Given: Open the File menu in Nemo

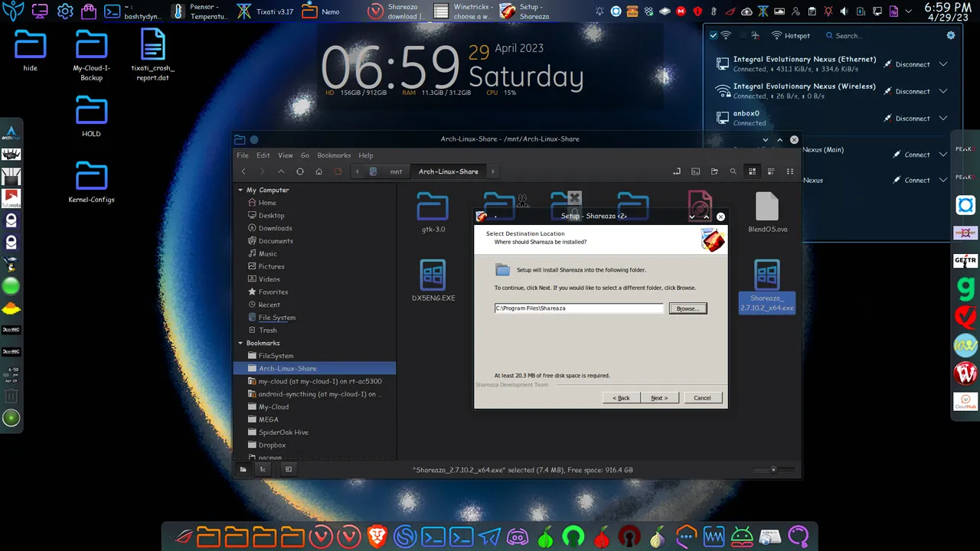Looking at the screenshot, I should coord(243,155).
